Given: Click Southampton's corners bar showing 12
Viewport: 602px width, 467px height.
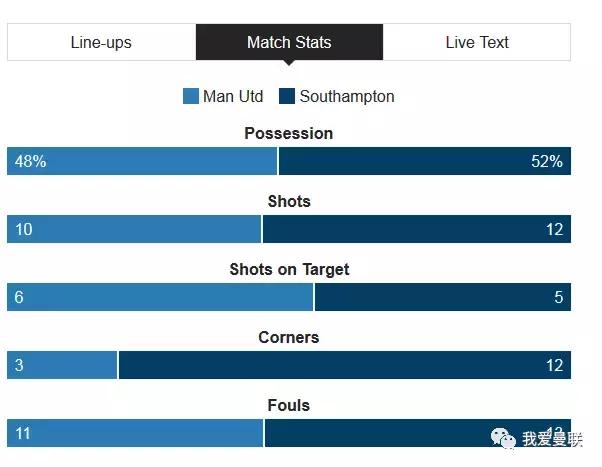Looking at the screenshot, I should coord(344,365).
